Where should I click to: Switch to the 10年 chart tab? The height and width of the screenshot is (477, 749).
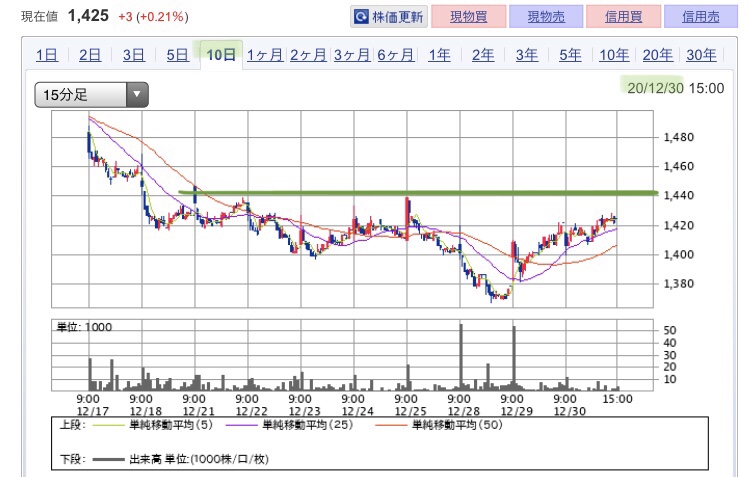[x=614, y=55]
